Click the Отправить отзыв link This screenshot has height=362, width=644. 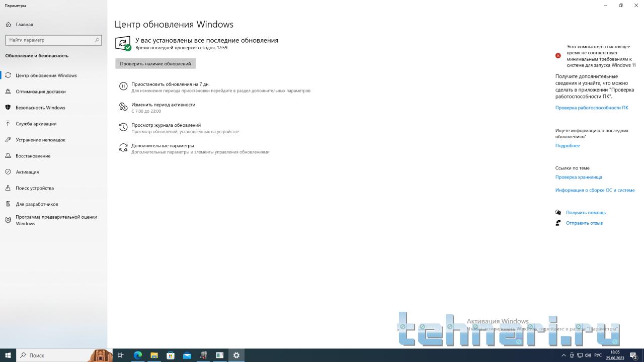click(584, 223)
